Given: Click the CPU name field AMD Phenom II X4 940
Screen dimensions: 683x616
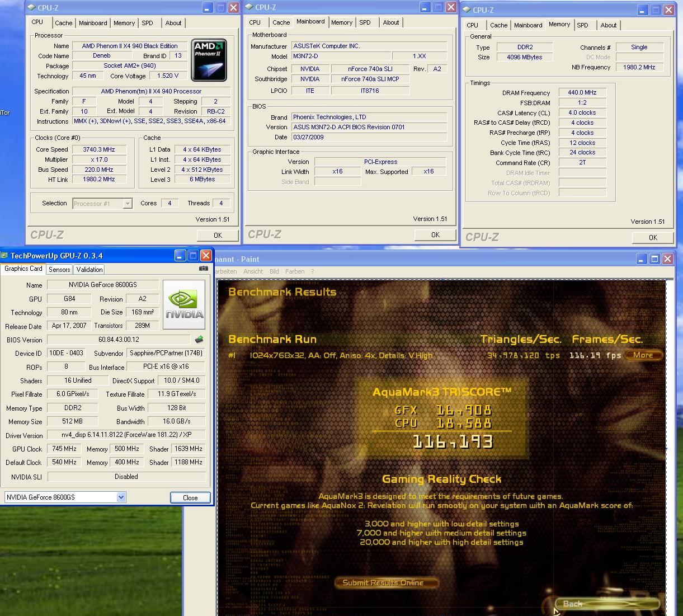Looking at the screenshot, I should 130,46.
